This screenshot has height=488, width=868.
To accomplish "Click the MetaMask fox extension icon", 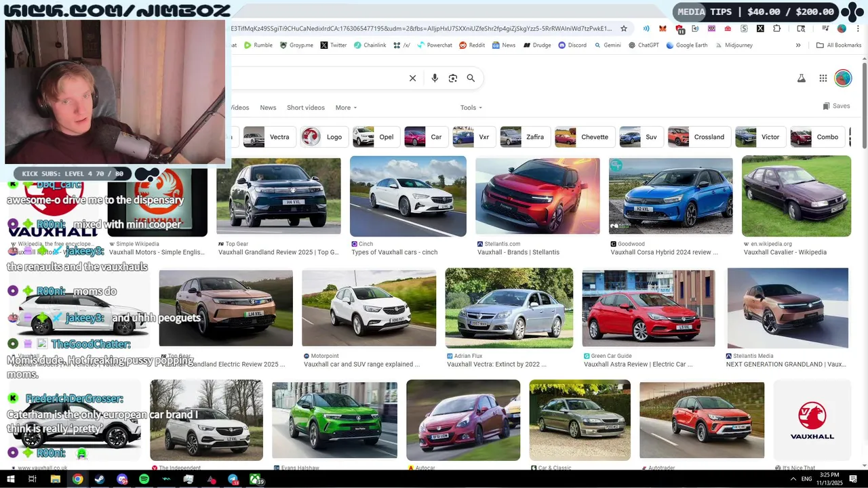I will (x=663, y=28).
